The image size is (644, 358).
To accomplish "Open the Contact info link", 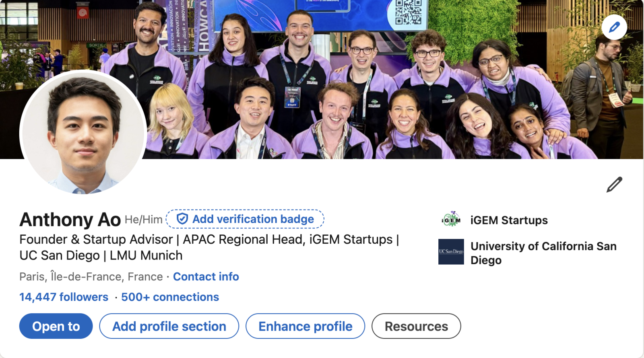I will click(206, 277).
